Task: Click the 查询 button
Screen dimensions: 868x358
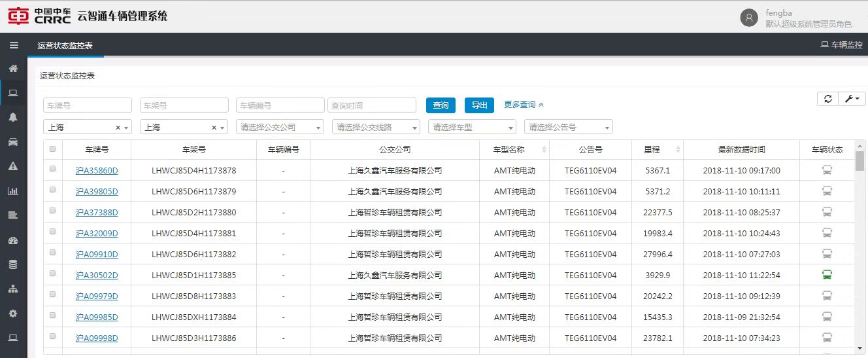Action: coord(441,105)
